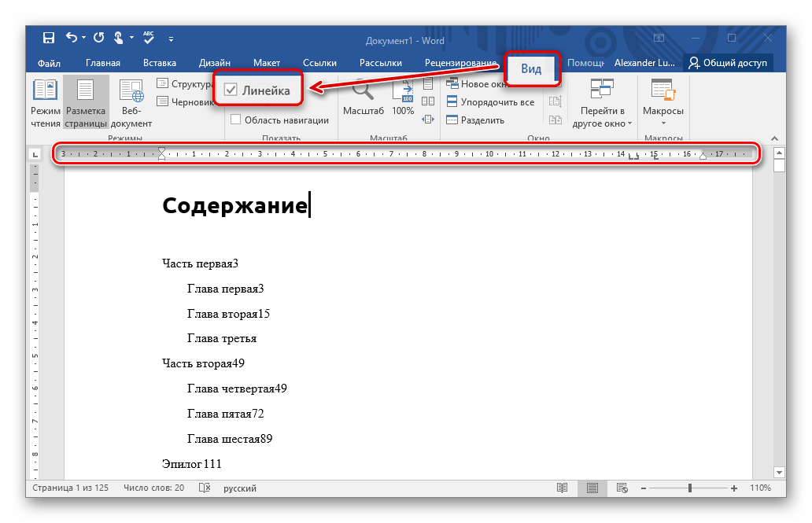This screenshot has height=523, width=812.
Task: Click the Общий доступ (Share) button
Action: click(728, 63)
